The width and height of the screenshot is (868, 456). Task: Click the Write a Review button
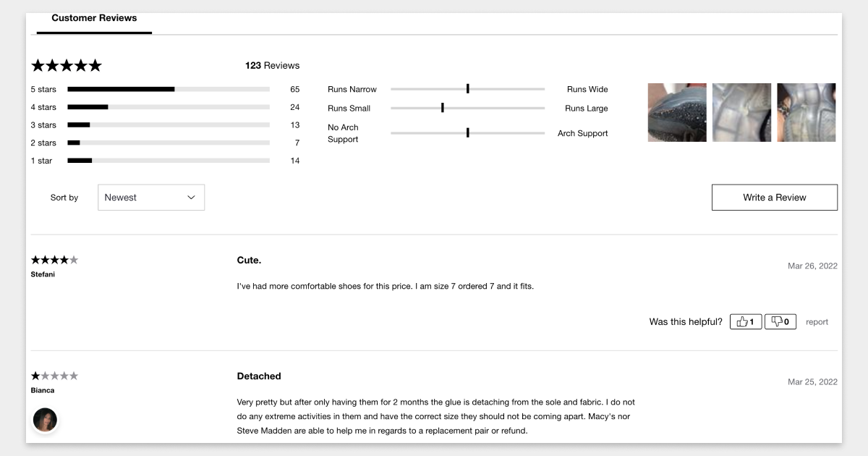coord(775,198)
